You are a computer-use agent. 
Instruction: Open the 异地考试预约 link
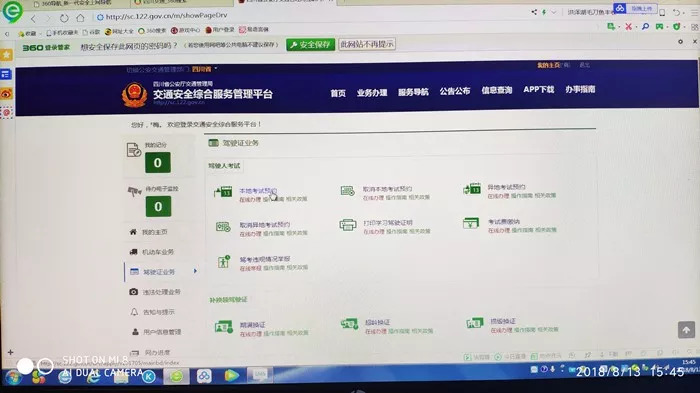(506, 187)
